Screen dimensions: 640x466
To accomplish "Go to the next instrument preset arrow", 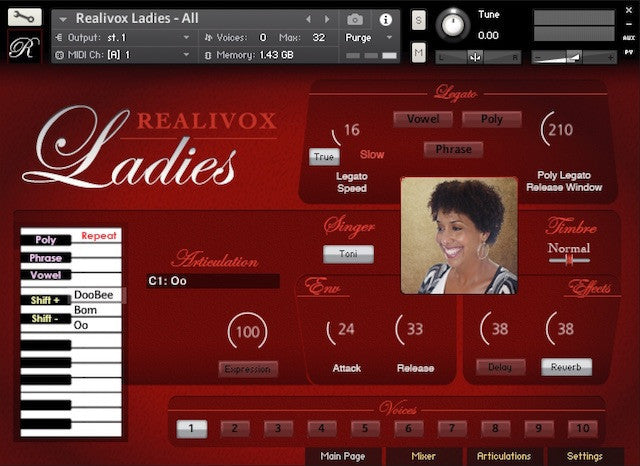I will (327, 19).
